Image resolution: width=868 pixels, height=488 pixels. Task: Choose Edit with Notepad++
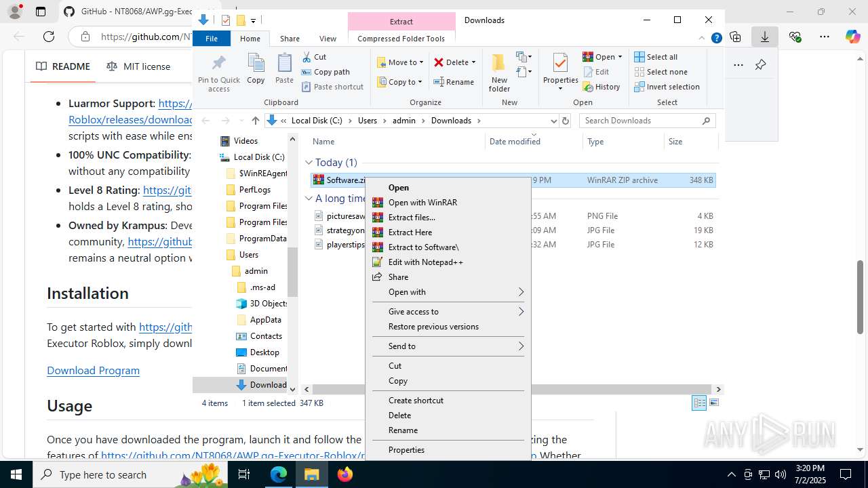(x=448, y=262)
